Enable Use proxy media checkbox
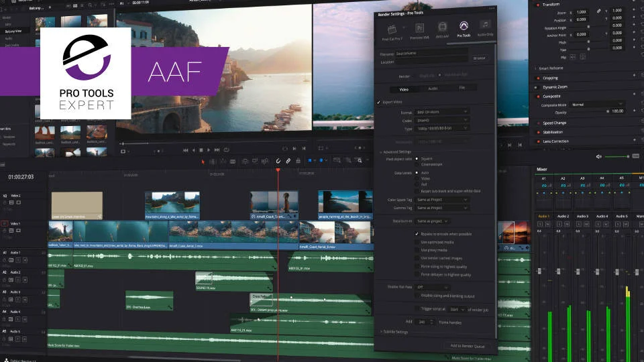 tap(417, 250)
